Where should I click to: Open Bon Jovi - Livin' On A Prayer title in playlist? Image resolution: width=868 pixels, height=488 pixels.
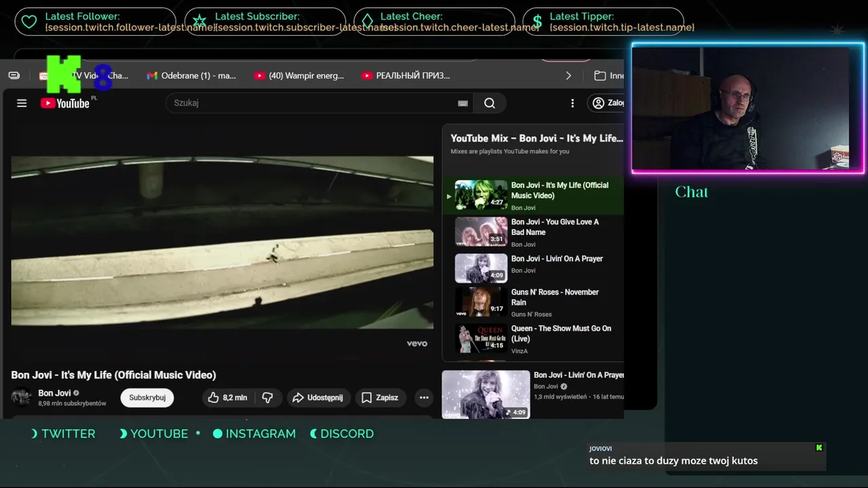coord(557,259)
